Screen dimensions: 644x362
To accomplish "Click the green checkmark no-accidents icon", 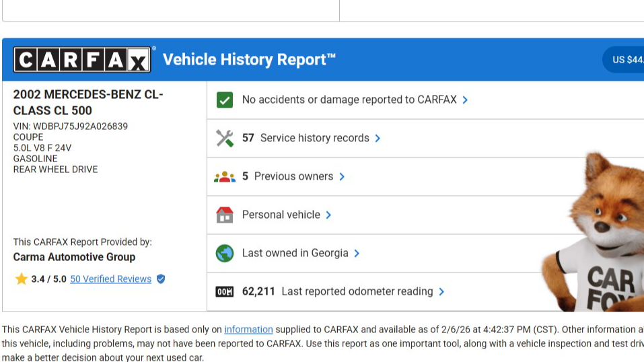I will coord(225,100).
